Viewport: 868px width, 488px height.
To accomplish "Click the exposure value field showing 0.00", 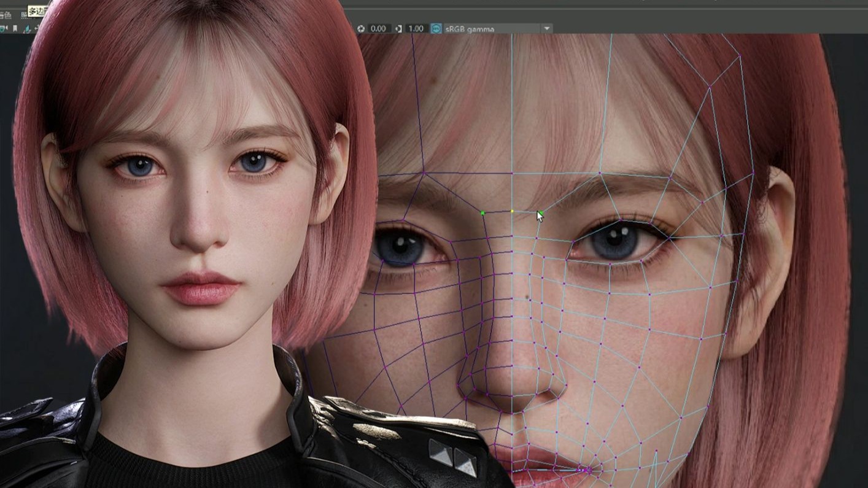I will pyautogui.click(x=378, y=29).
